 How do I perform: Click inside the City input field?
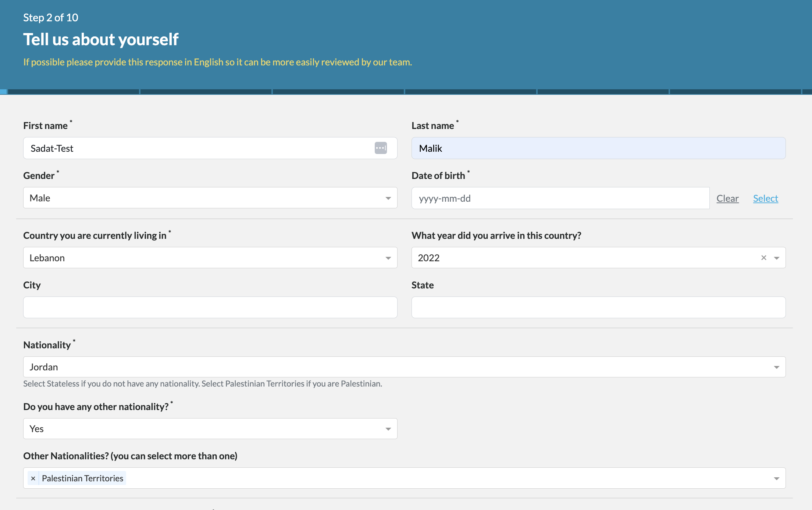210,307
